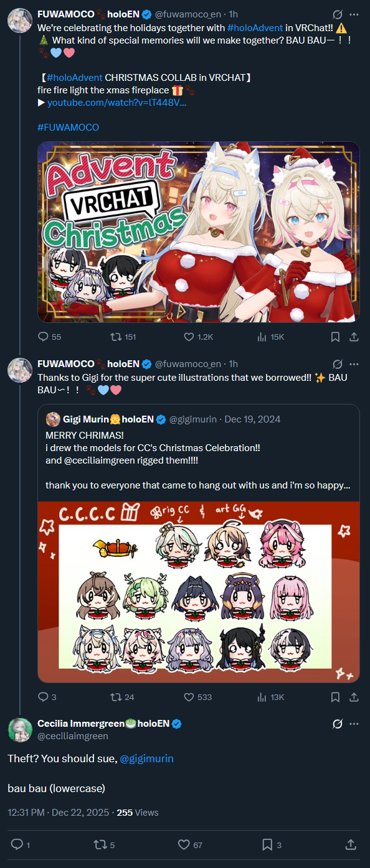Image resolution: width=370 pixels, height=868 pixels.
Task: Share Cecilia Immergreen's reply
Action: point(351,844)
